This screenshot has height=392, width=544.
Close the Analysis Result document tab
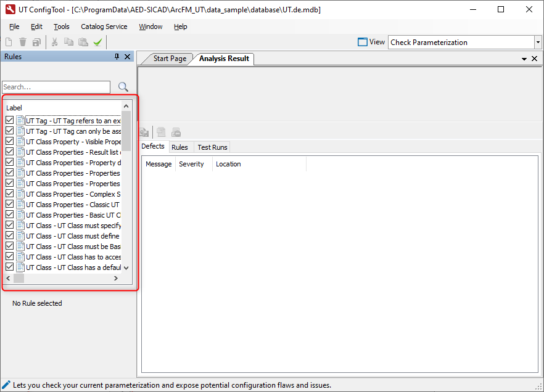[534, 59]
